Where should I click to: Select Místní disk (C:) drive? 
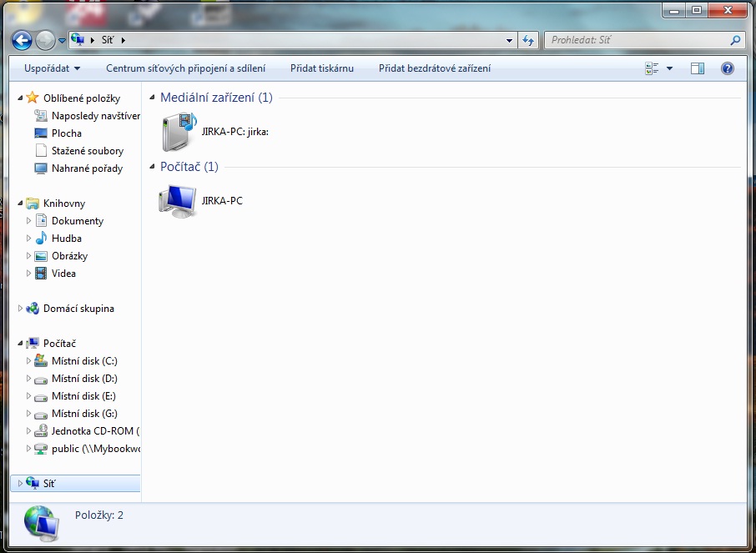[83, 361]
